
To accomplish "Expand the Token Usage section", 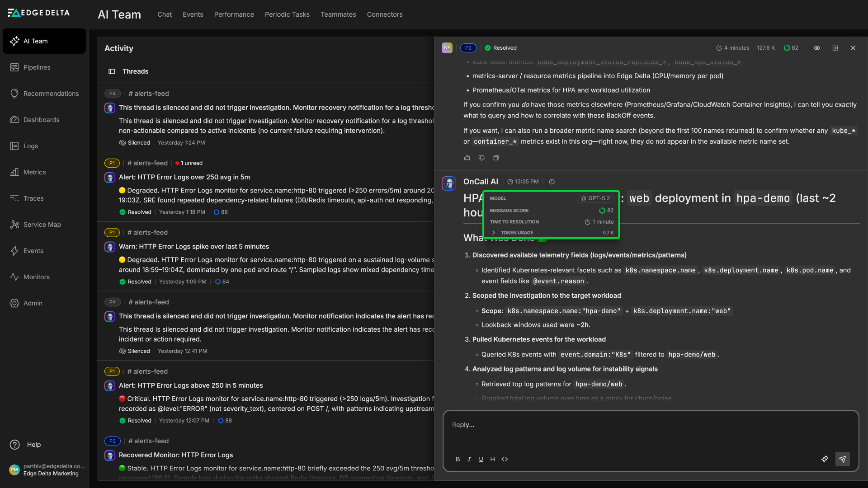I will pos(493,232).
